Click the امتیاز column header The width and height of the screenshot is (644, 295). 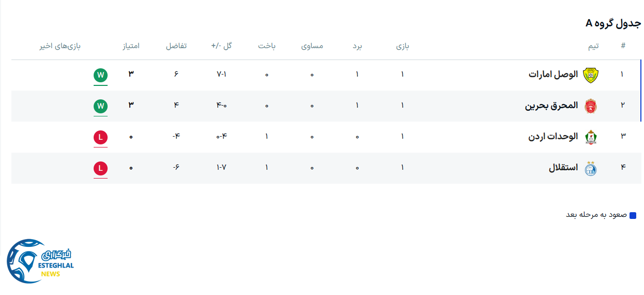coord(131,46)
